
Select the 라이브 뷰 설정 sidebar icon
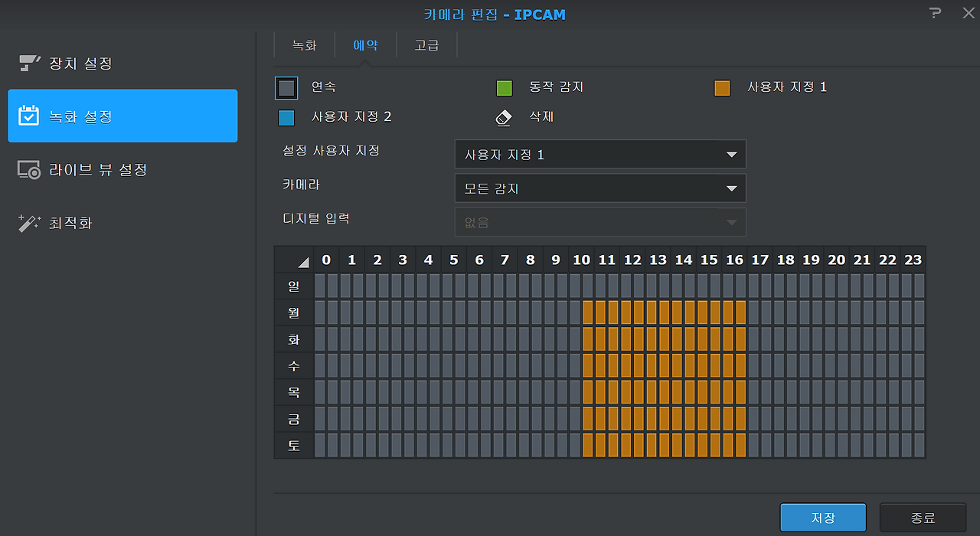coord(29,169)
